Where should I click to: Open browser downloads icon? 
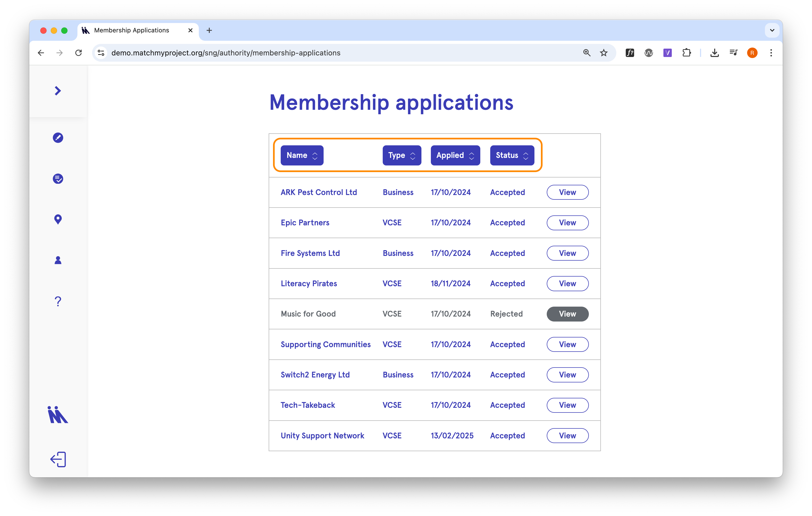click(x=714, y=53)
